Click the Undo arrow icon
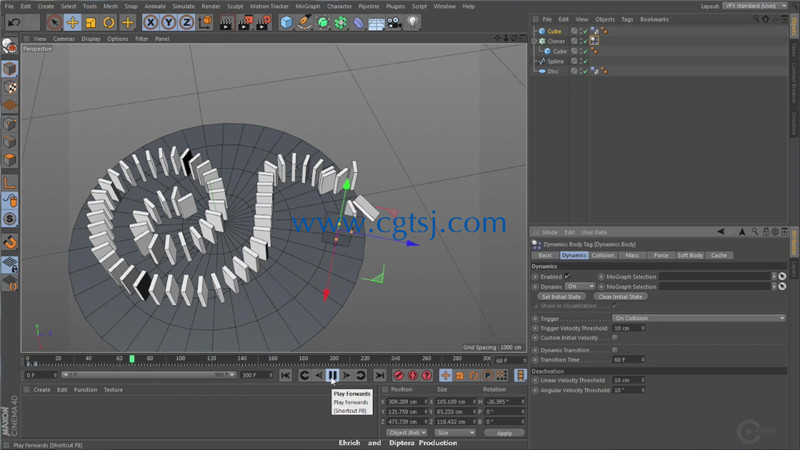This screenshot has width=800, height=450. click(x=14, y=22)
